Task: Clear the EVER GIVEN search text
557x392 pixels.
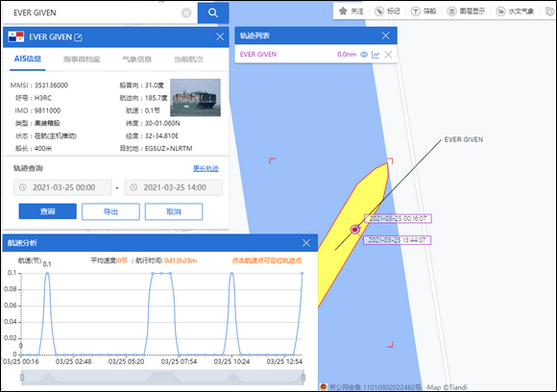Action: [186, 13]
